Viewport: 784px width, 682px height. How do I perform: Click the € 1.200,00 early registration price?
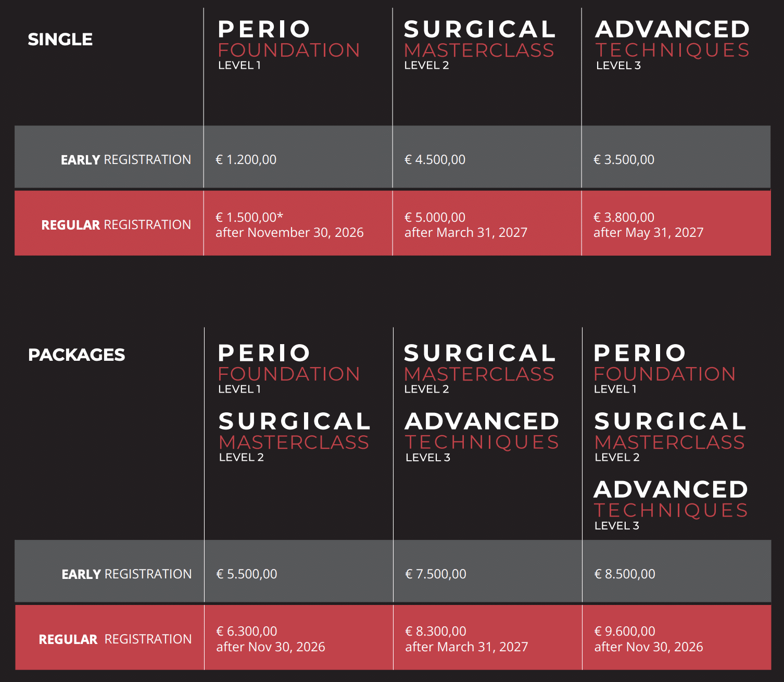[246, 160]
